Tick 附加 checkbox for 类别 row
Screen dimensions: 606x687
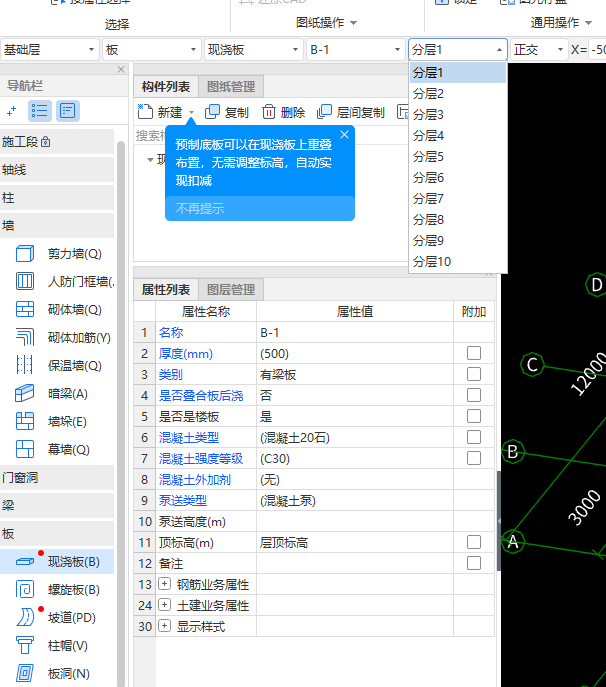(474, 374)
